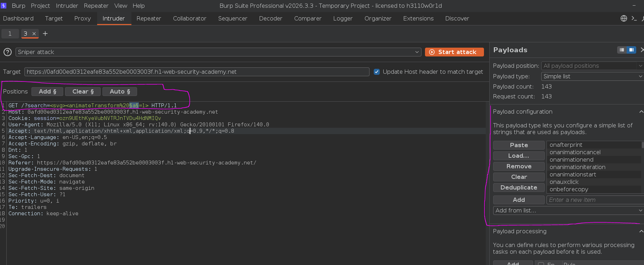Close the Payloads side panel

(642, 50)
